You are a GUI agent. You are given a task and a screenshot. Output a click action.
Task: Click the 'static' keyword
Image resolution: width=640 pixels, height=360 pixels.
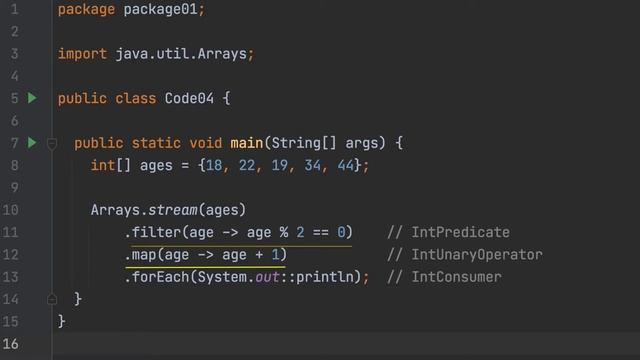point(156,143)
